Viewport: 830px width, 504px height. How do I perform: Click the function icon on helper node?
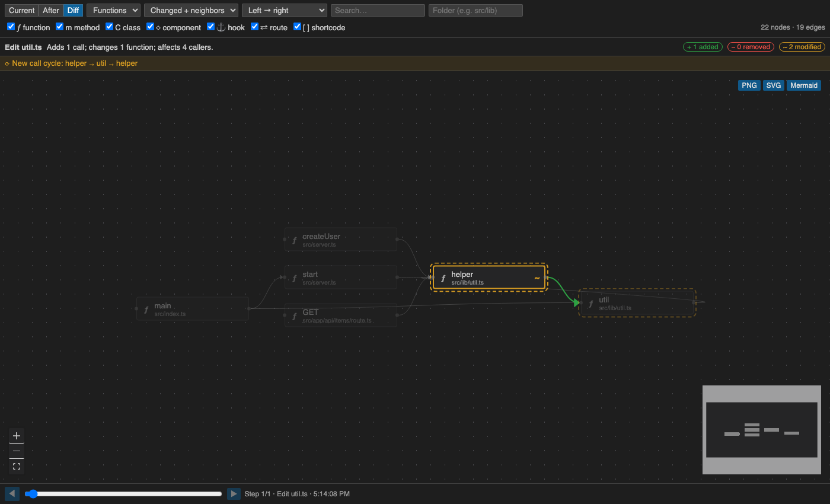tap(443, 278)
